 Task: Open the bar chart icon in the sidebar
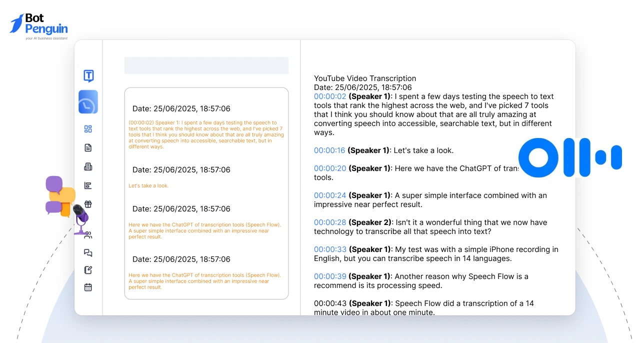click(x=88, y=185)
